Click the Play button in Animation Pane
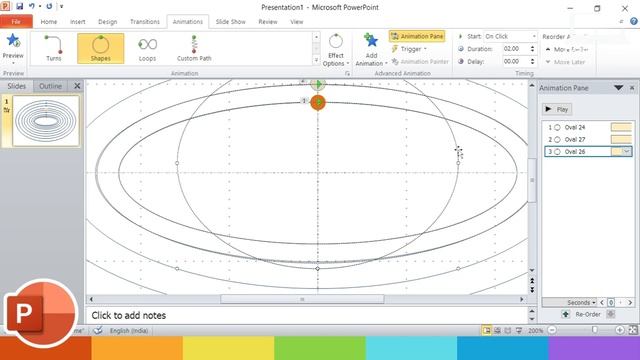The width and height of the screenshot is (640, 360). (x=557, y=109)
